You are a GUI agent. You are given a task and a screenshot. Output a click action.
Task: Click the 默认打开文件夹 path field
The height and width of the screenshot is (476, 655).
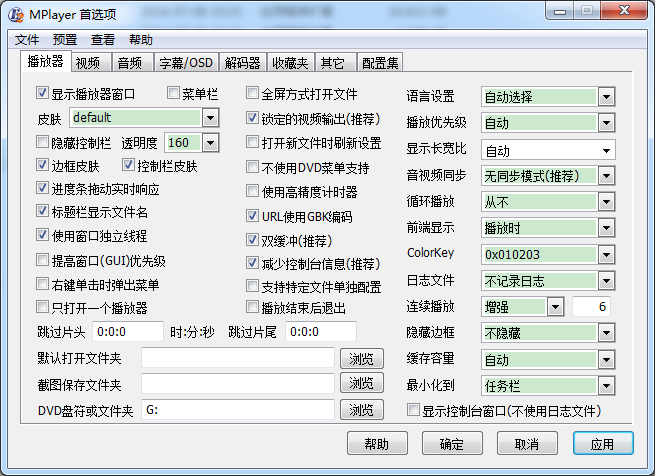(238, 358)
